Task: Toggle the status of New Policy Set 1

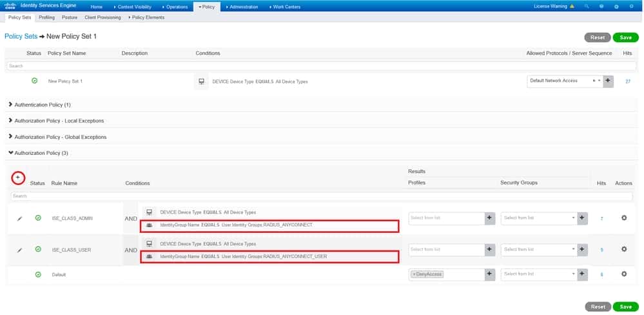Action: point(35,81)
